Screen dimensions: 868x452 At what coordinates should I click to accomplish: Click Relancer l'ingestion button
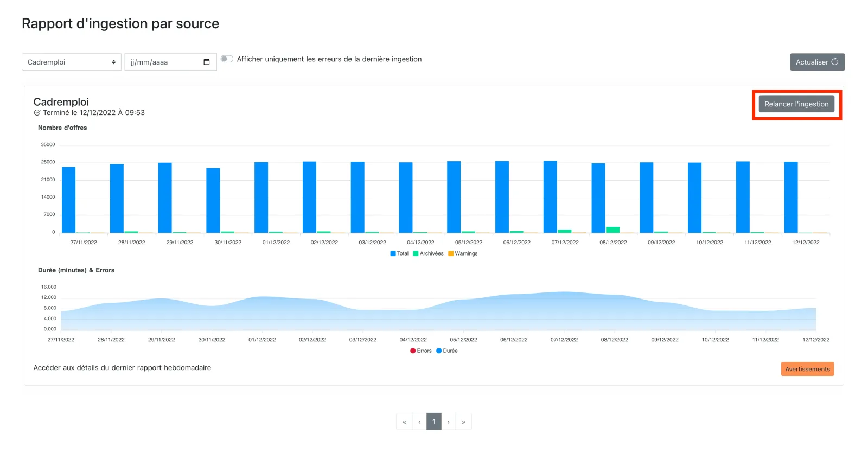[796, 104]
